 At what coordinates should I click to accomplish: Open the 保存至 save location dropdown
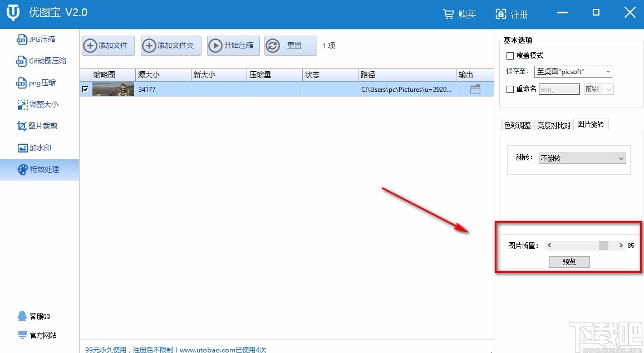click(x=573, y=71)
